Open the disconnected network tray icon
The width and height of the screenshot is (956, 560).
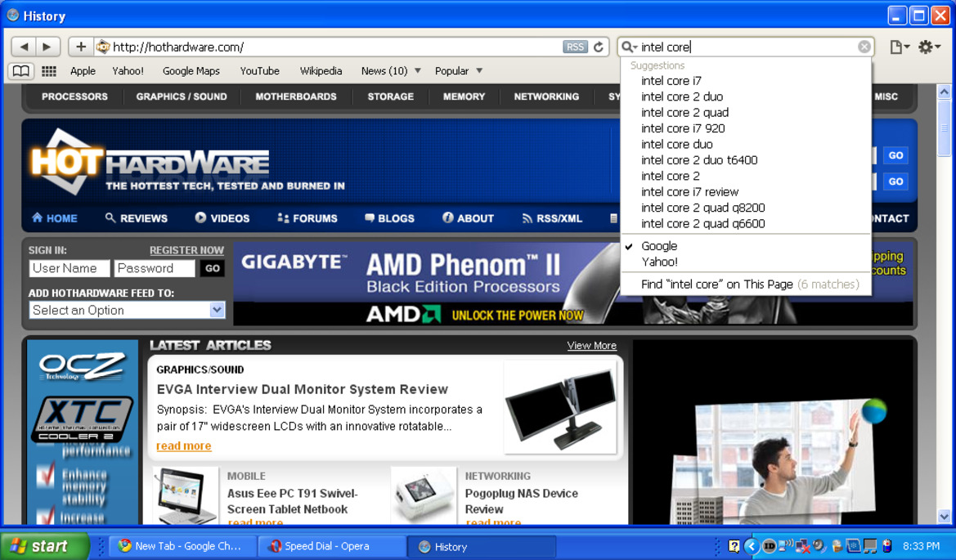[x=802, y=546]
